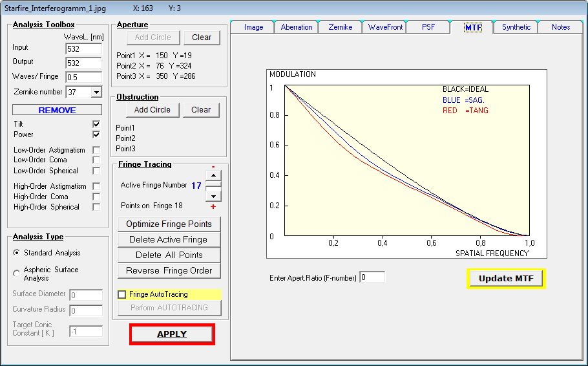The height and width of the screenshot is (366, 588).
Task: Click the BLUE =SAG. legend text
Action: point(463,100)
